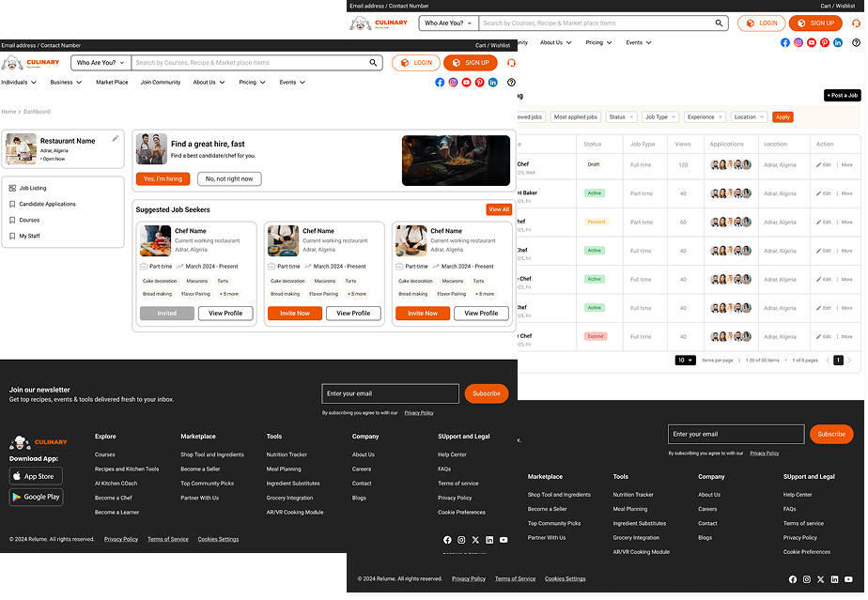Viewport: 868px width, 600px height.
Task: Select the Most applied jobs tab
Action: [x=575, y=116]
